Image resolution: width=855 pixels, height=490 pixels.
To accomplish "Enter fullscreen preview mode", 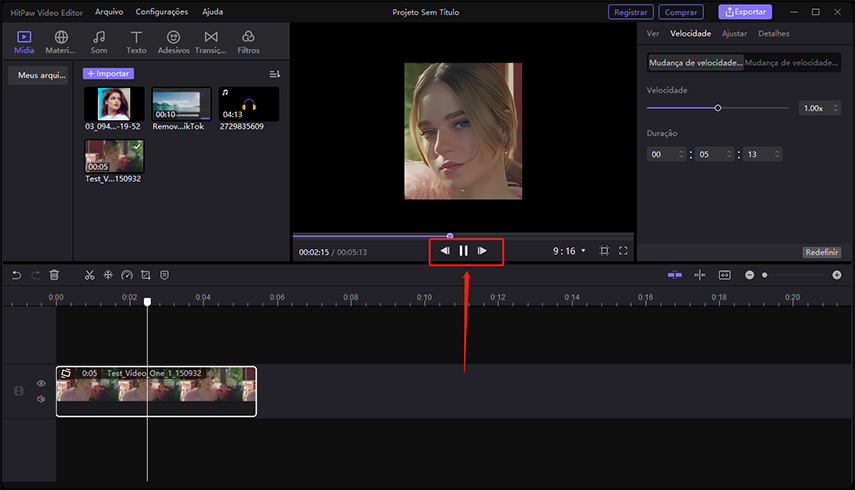I will (x=623, y=251).
